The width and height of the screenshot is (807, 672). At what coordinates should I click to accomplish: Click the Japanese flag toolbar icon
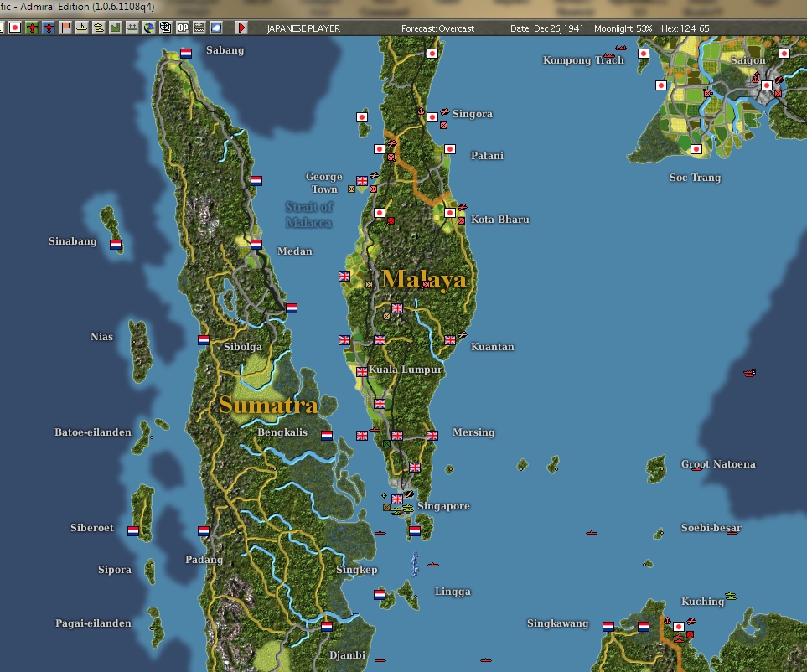[15, 28]
